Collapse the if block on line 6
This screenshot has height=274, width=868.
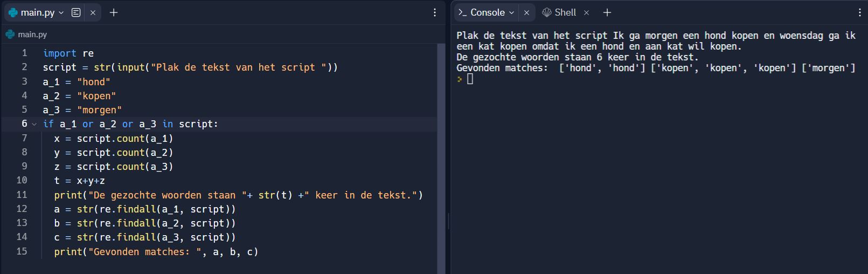click(x=34, y=124)
